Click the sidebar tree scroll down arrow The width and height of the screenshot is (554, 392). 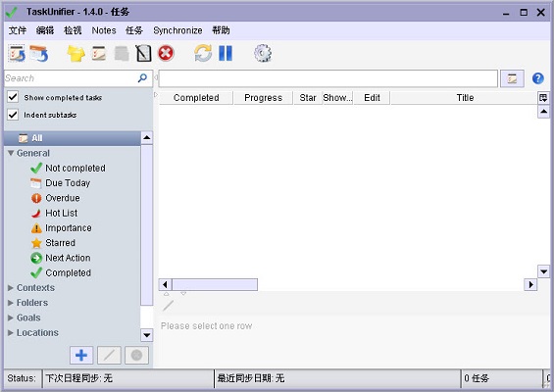coord(147,335)
